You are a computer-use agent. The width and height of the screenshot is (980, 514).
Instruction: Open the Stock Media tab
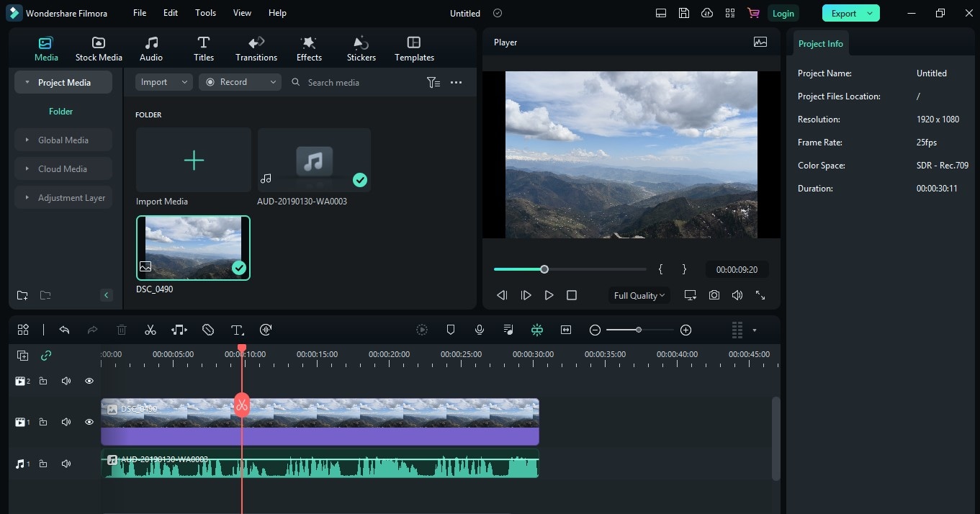[99, 49]
